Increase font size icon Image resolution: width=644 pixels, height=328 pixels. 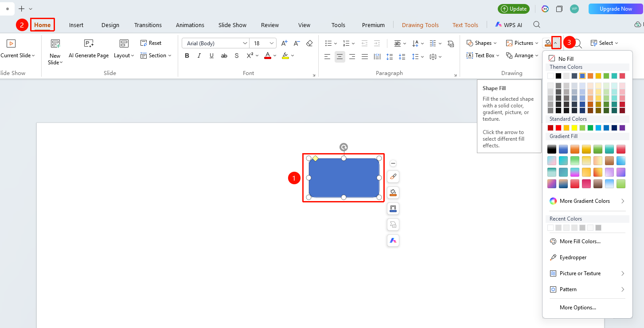point(285,43)
